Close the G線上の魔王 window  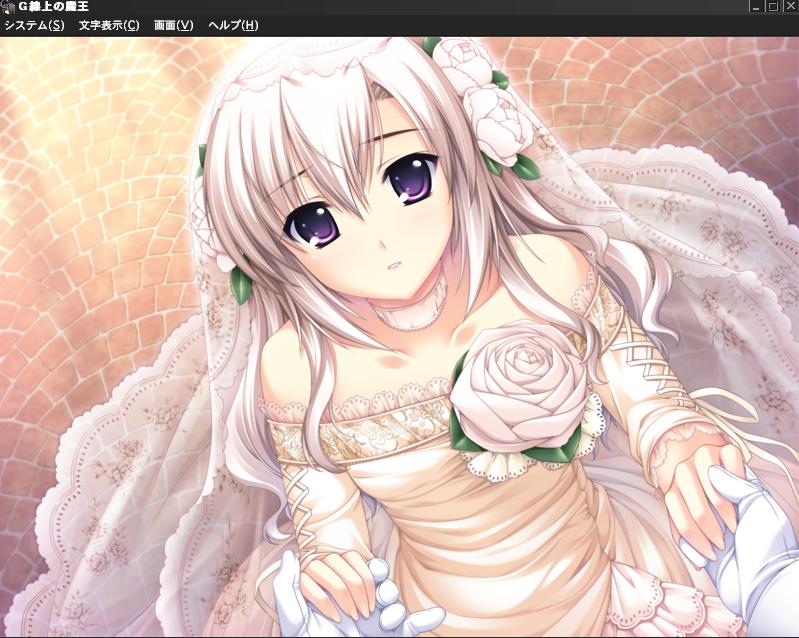point(790,6)
